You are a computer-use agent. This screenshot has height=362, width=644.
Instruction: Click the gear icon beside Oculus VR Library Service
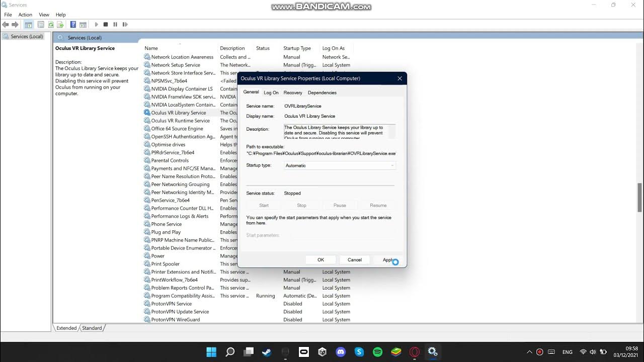coord(147,113)
